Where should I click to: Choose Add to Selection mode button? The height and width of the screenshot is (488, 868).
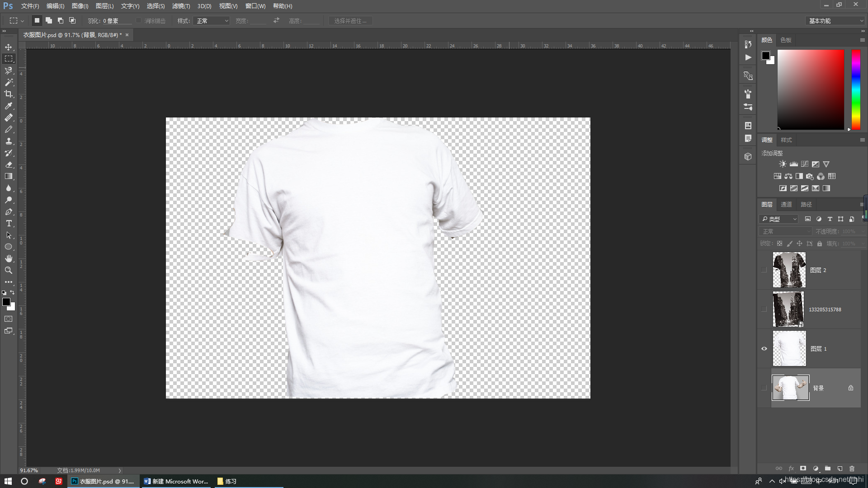49,20
